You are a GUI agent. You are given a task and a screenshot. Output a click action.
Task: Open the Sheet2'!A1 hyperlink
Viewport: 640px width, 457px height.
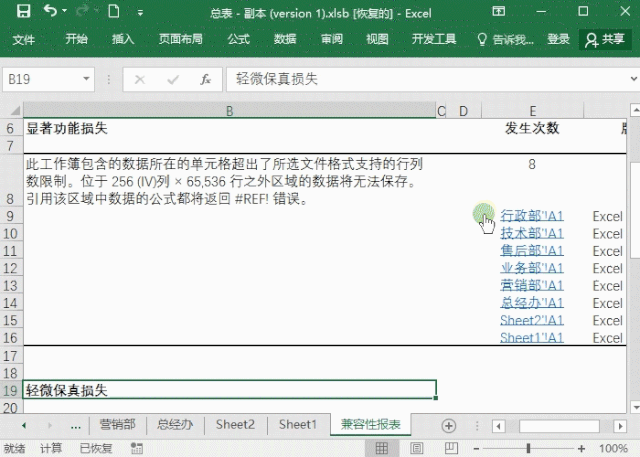coord(532,320)
